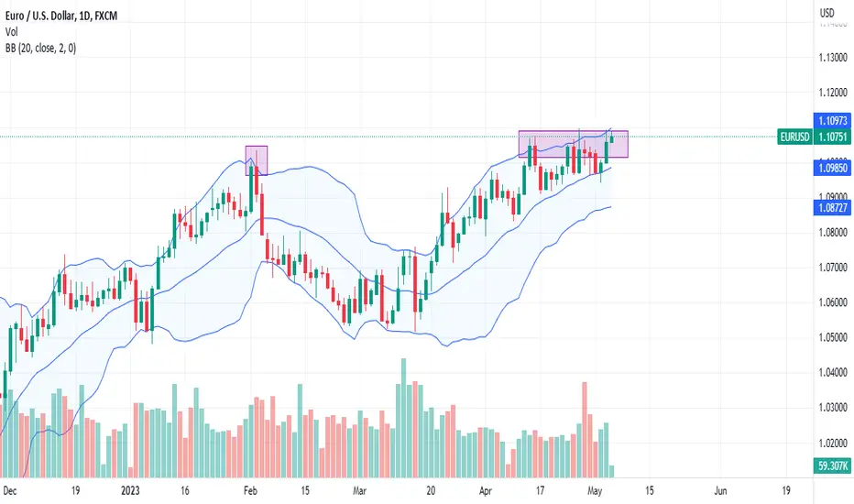
Task: Click the 59.307K volume value label
Action: coord(832,466)
